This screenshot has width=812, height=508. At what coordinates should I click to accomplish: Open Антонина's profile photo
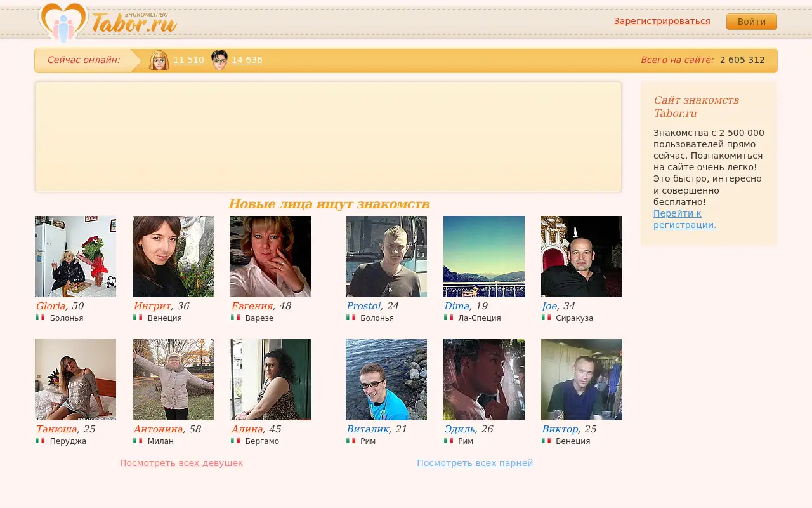(173, 380)
